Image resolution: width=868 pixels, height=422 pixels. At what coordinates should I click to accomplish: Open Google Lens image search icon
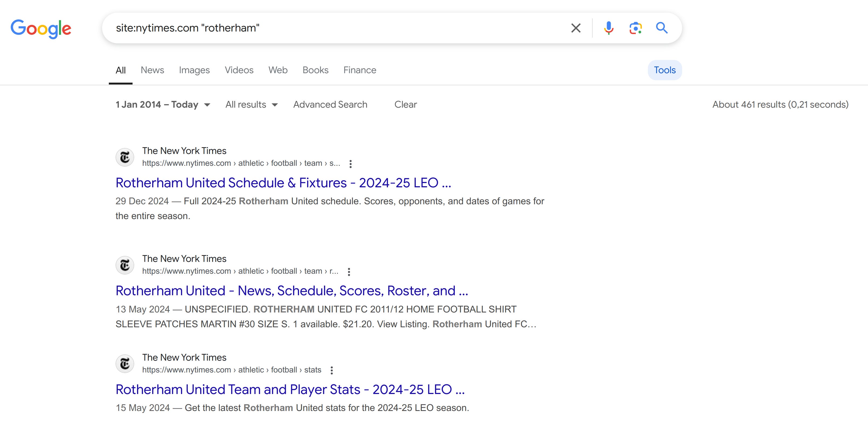[x=635, y=28]
